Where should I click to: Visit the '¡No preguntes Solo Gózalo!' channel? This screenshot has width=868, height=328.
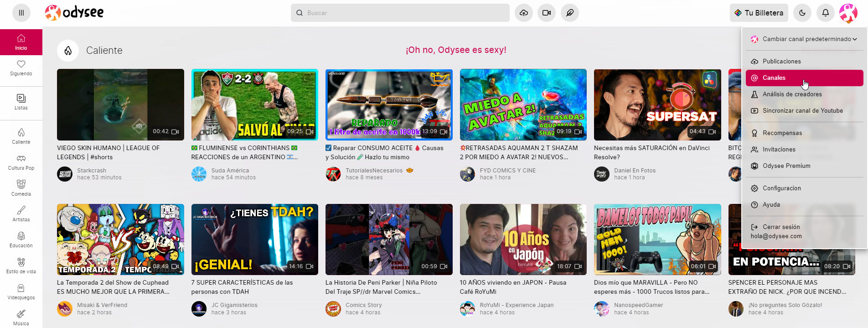[785, 305]
